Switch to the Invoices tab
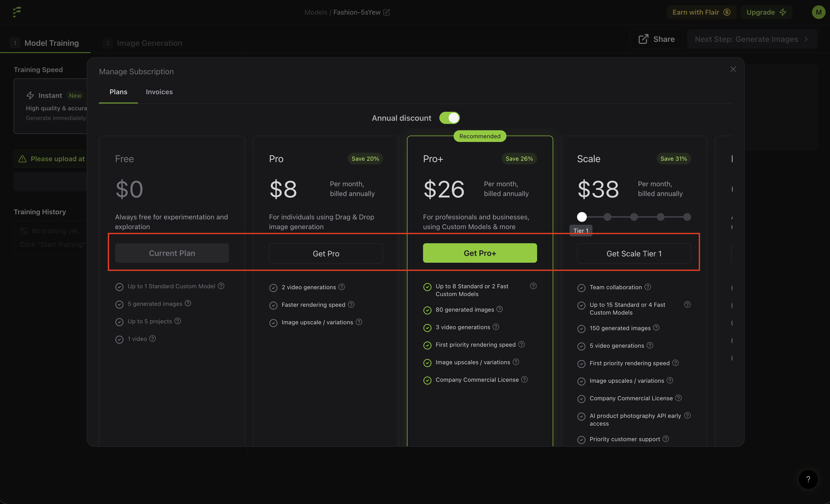 159,92
